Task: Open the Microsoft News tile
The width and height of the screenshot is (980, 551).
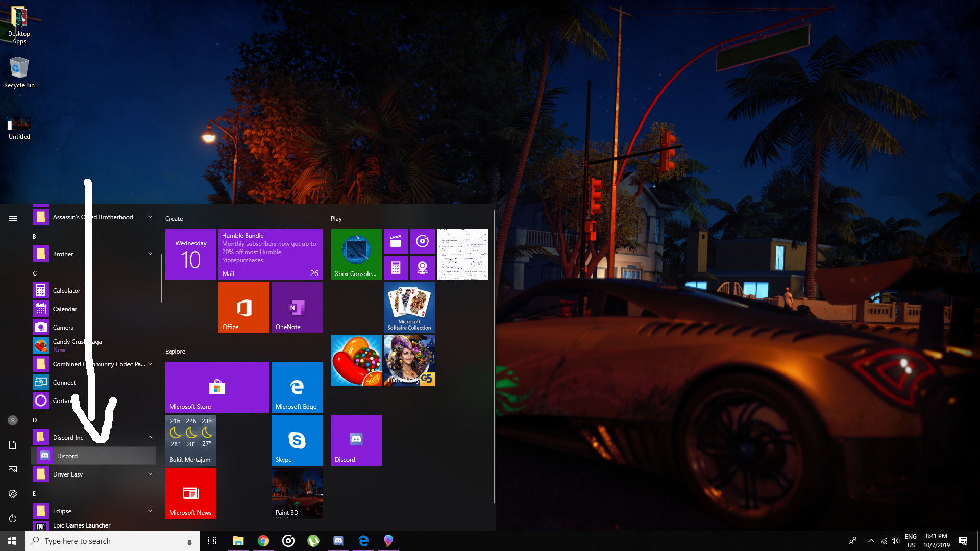Action: point(191,493)
